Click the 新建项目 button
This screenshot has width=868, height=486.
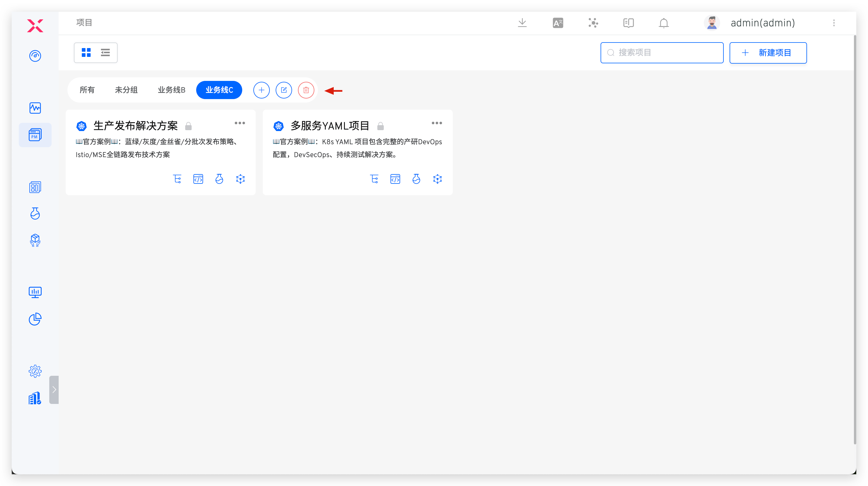(768, 52)
